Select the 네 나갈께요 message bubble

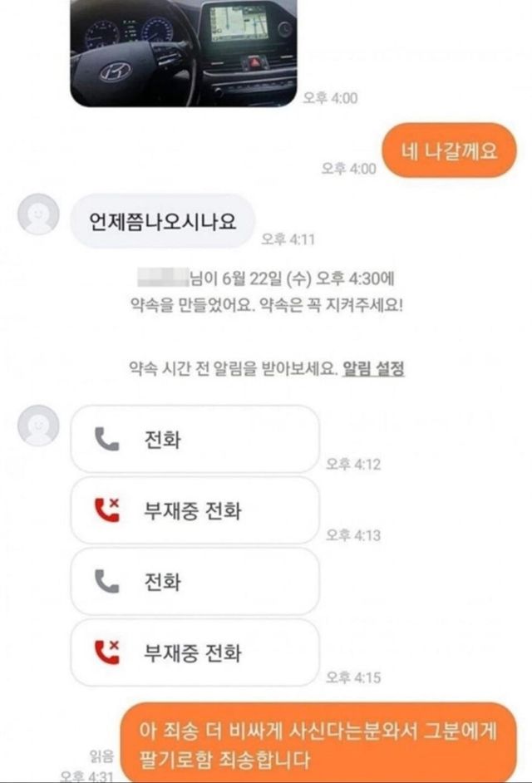pos(449,150)
